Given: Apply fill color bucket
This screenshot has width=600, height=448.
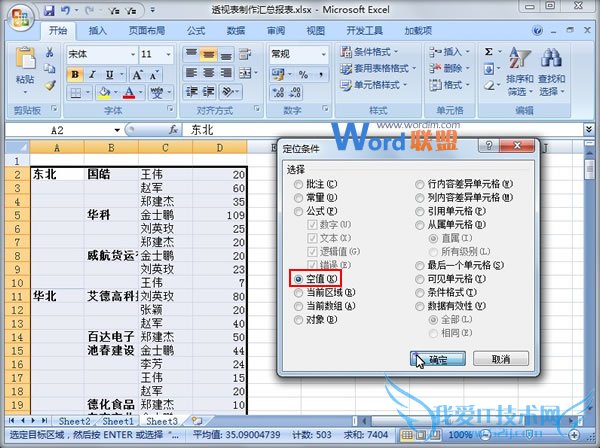Looking at the screenshot, I should (104, 93).
